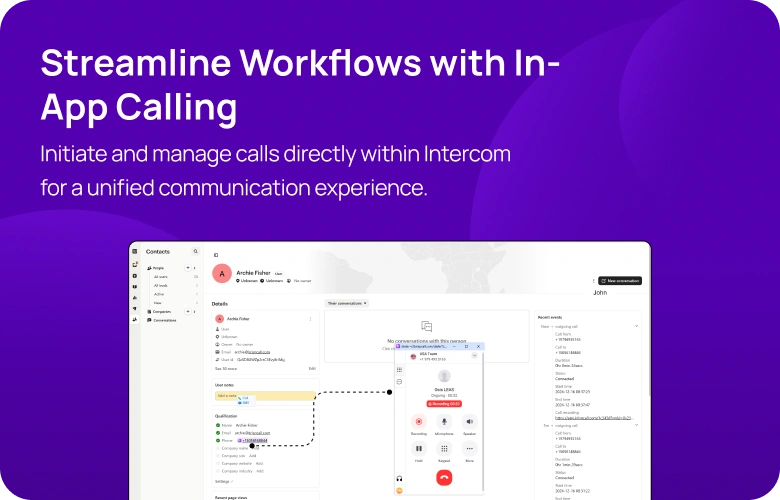Toggle the Speaker button in the dialer
The image size is (780, 500).
470,421
